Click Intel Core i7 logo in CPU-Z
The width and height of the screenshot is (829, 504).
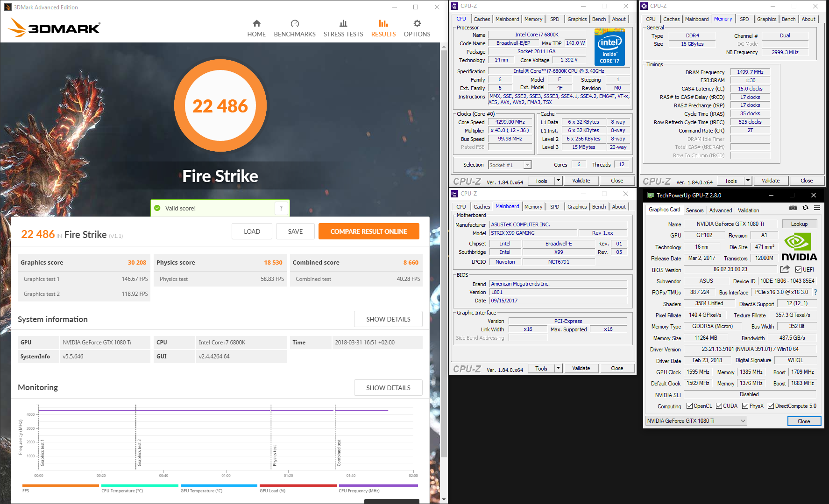(x=609, y=47)
